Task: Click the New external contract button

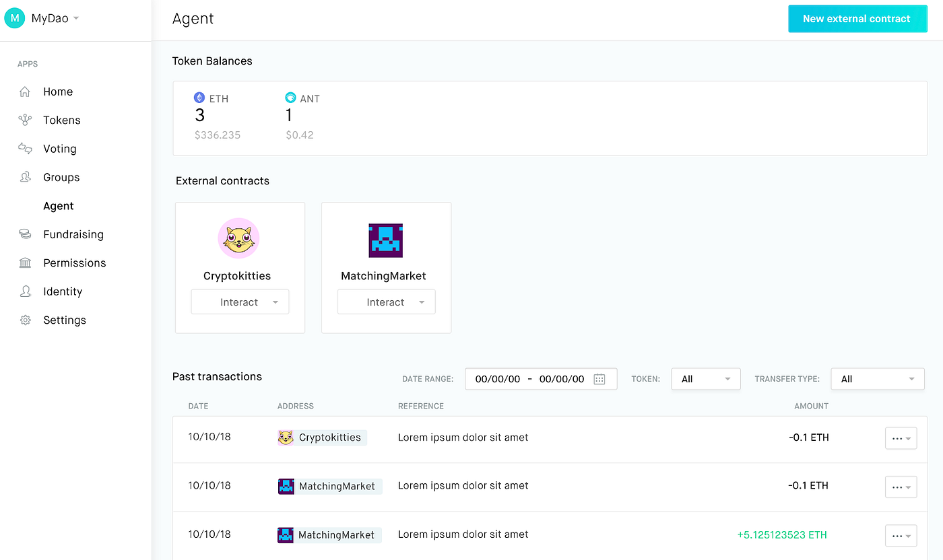Action: coord(857,19)
